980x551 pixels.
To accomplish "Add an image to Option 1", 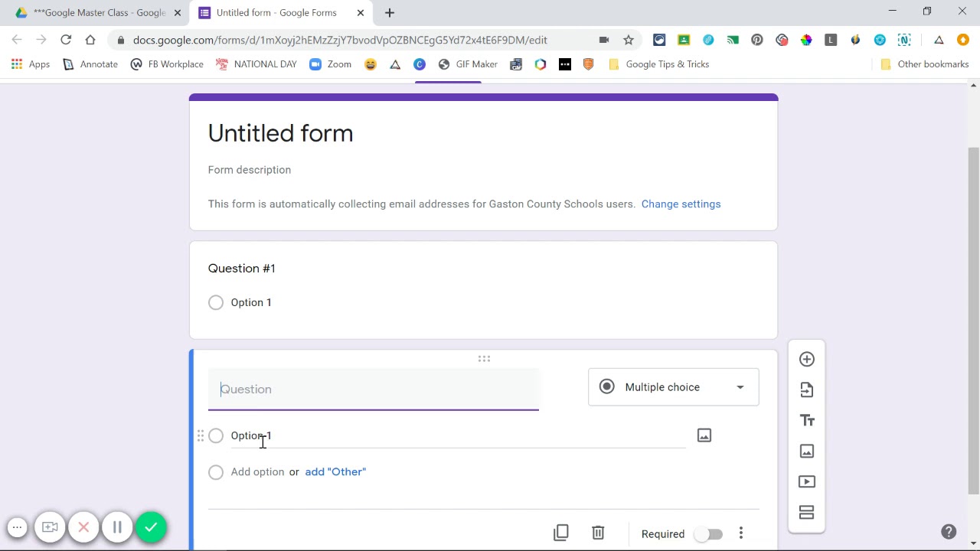I will (704, 435).
